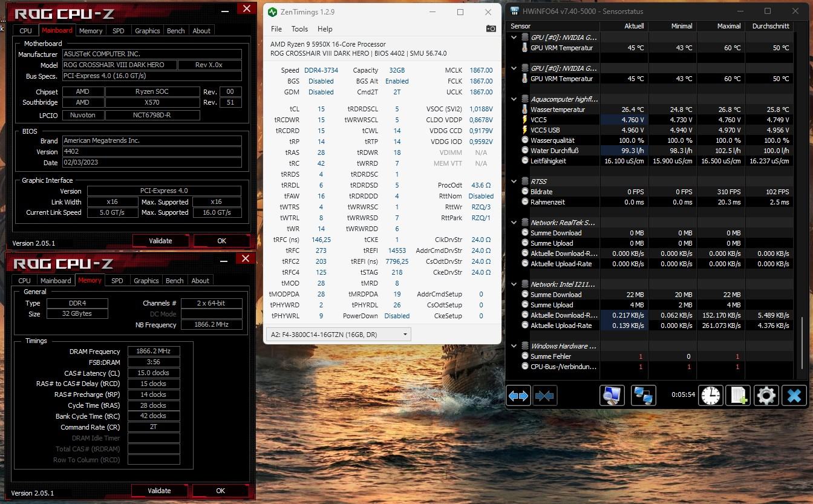
Task: Click the clock icon in HWiNFO's toolbar
Action: pos(711,396)
